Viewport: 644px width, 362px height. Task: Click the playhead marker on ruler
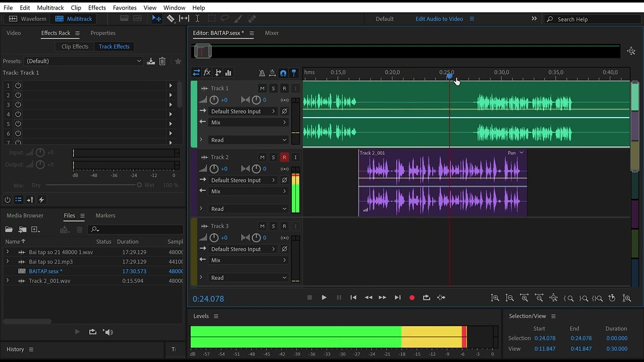pyautogui.click(x=449, y=76)
